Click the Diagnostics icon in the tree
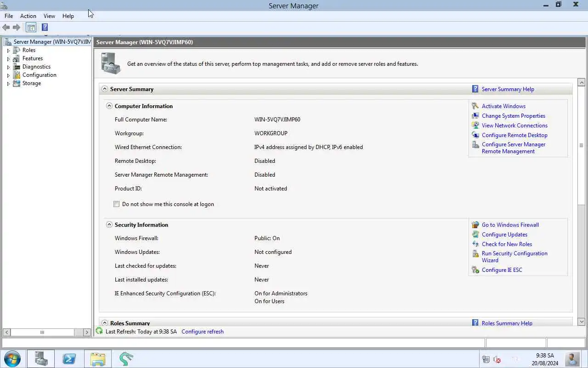 17,67
